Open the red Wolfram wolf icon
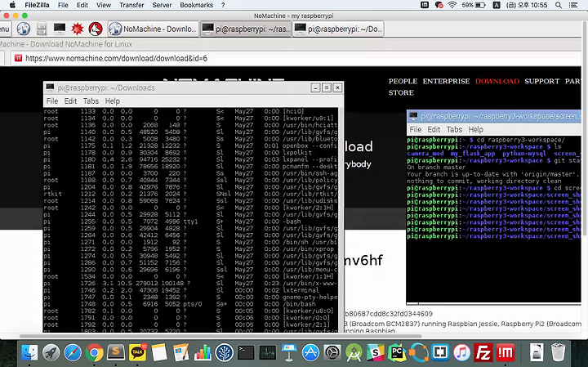Image resolution: width=588 pixels, height=367 pixels. [96, 29]
